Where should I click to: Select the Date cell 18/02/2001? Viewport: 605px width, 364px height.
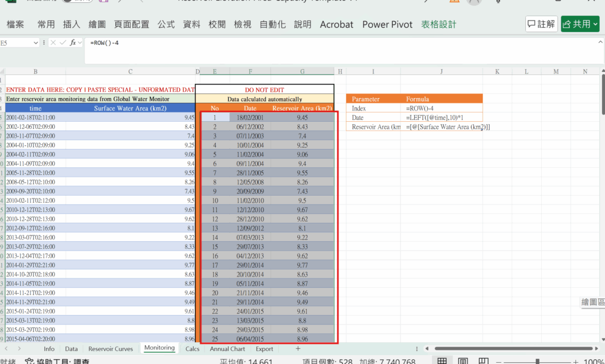coord(250,118)
